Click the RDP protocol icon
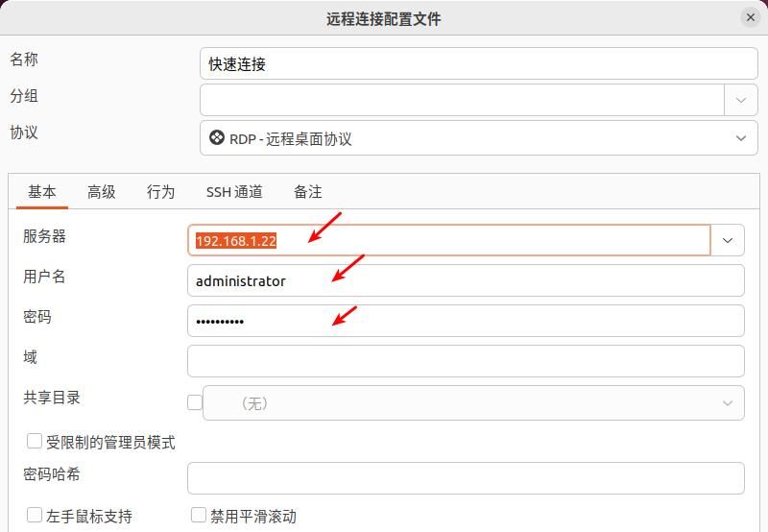The width and height of the screenshot is (768, 532). [217, 137]
